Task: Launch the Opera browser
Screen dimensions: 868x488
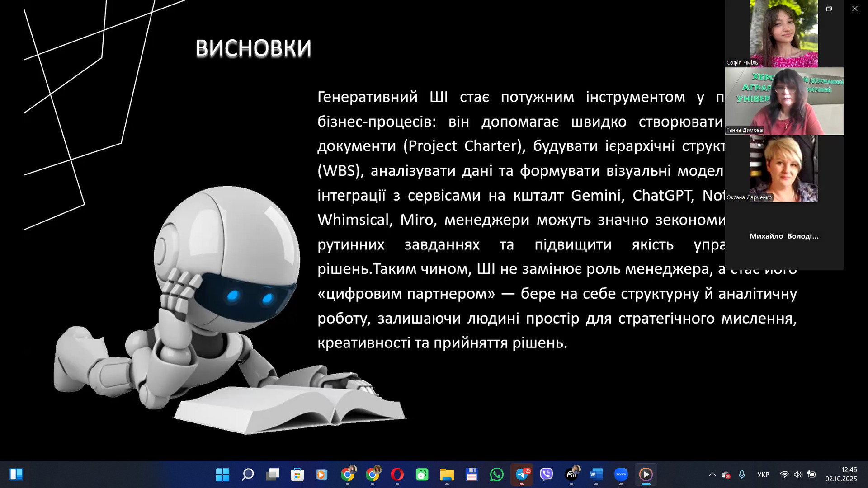Action: (x=397, y=474)
